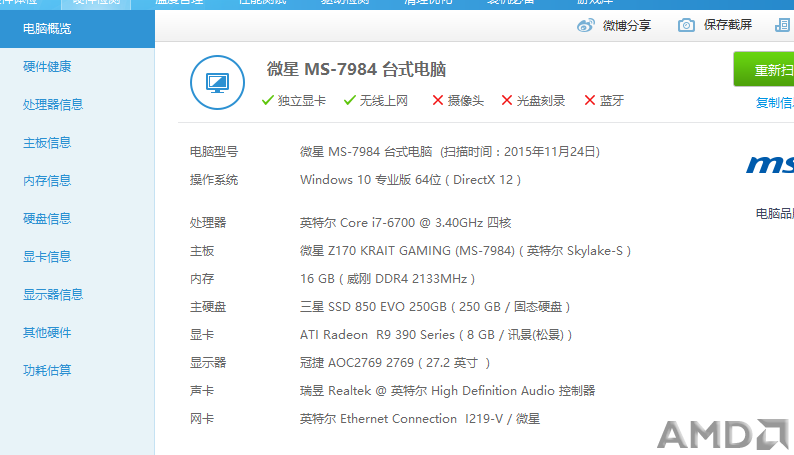Open 其他硬件 section

(47, 333)
